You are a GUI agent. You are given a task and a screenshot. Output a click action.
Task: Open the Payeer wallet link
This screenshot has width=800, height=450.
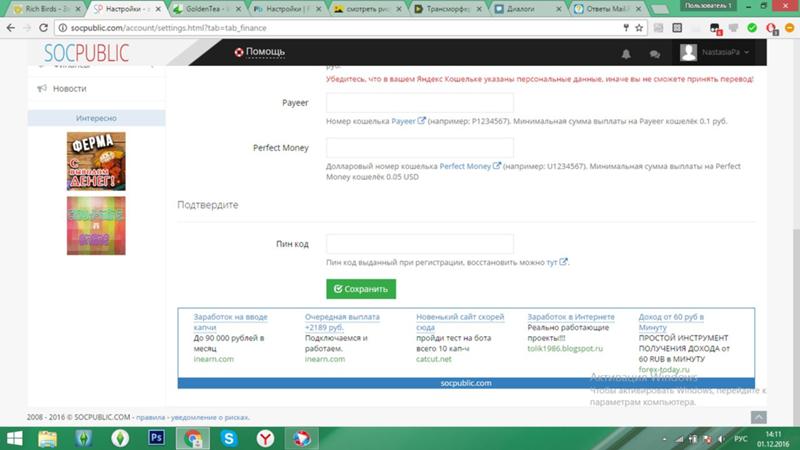pos(408,121)
